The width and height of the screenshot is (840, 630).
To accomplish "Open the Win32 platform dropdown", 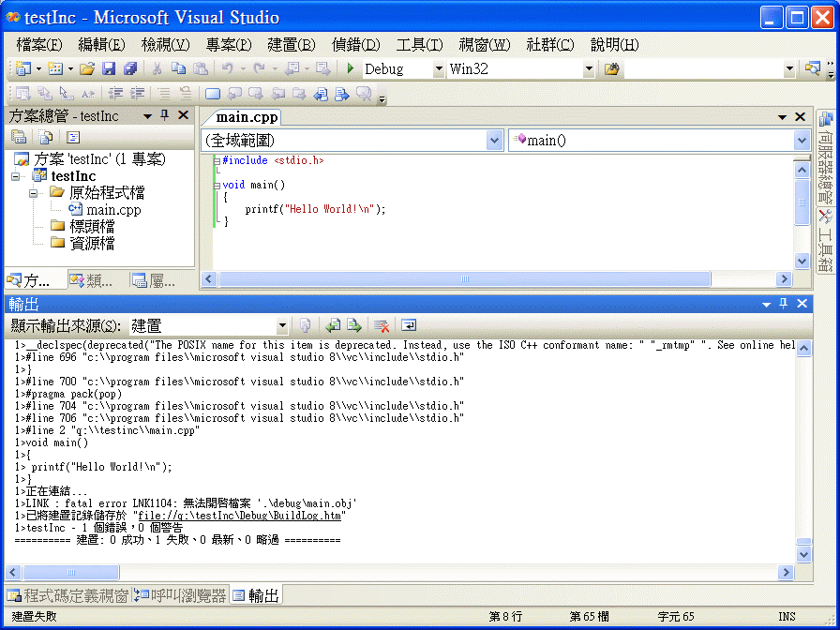I will (589, 68).
